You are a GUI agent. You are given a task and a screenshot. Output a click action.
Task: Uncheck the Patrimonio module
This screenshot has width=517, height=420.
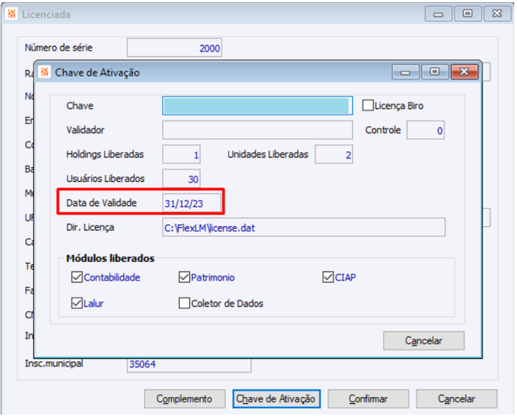184,277
